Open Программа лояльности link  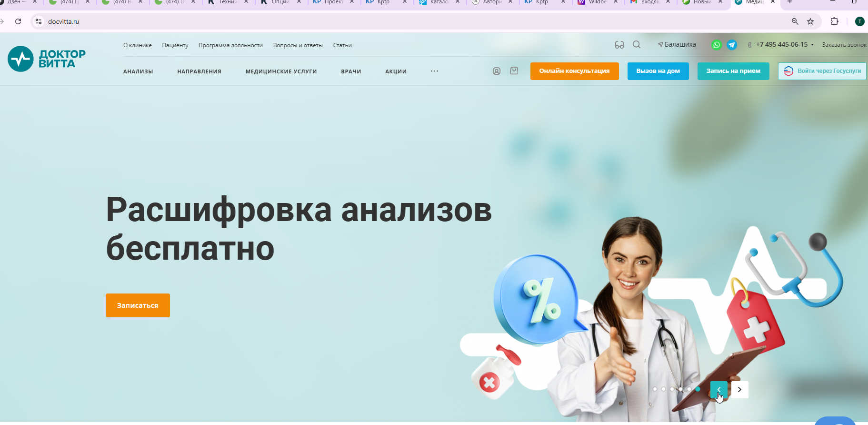point(230,45)
